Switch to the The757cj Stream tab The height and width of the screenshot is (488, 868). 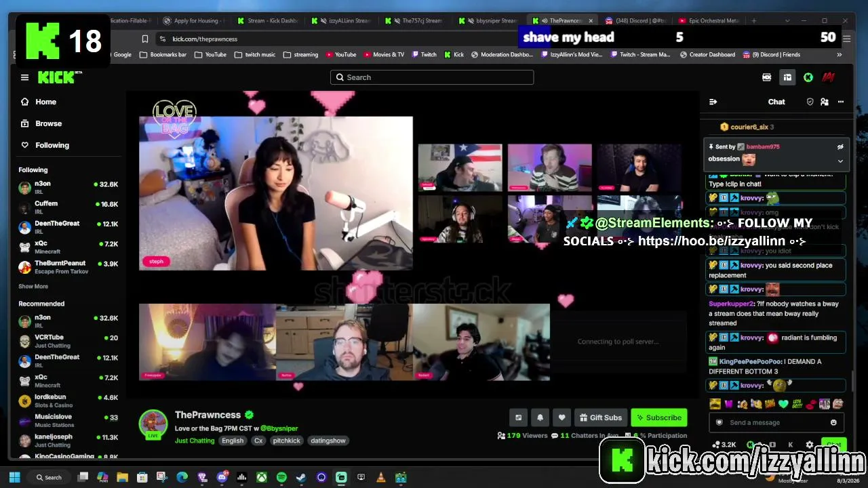(x=415, y=20)
